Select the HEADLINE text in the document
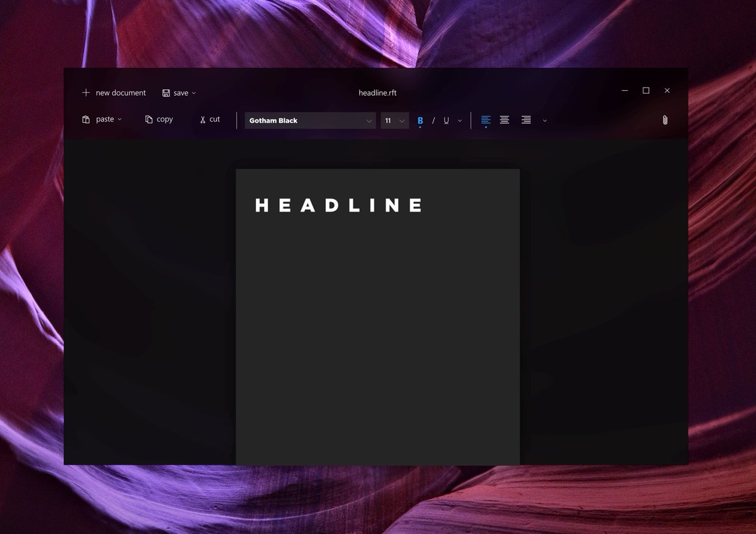Screen dimensions: 756x534 (x=339, y=205)
